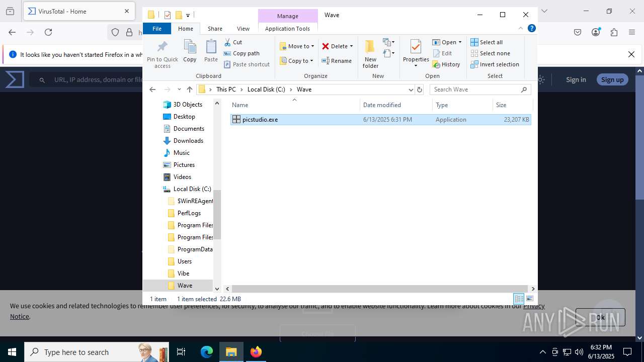Click Local Disk (C:) in address bar
The height and width of the screenshot is (362, 644).
coord(266,89)
